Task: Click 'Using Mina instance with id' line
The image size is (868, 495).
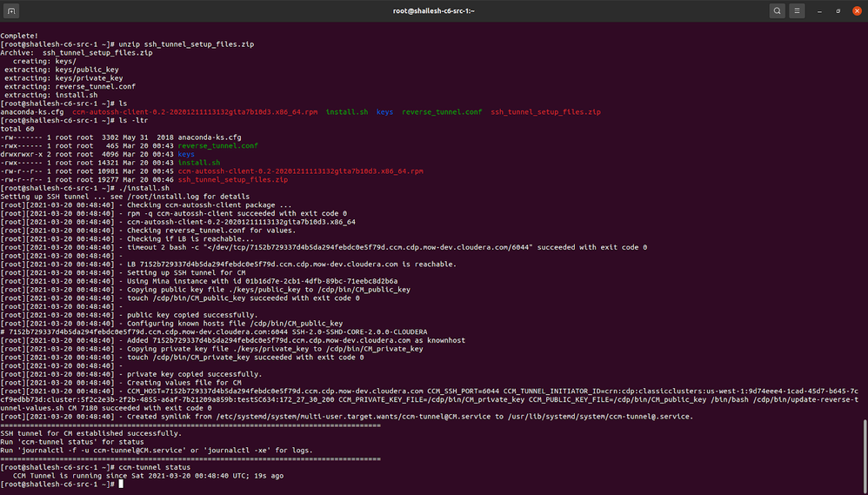Action: [x=198, y=281]
